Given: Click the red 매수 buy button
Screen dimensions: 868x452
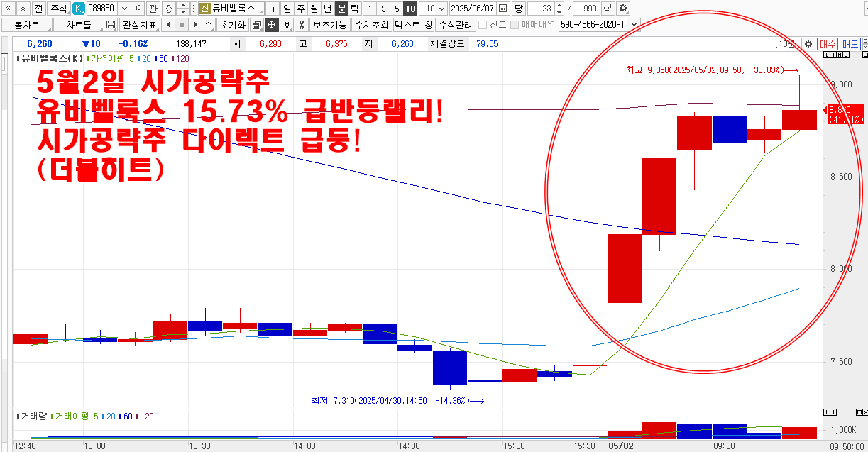Looking at the screenshot, I should [x=828, y=44].
